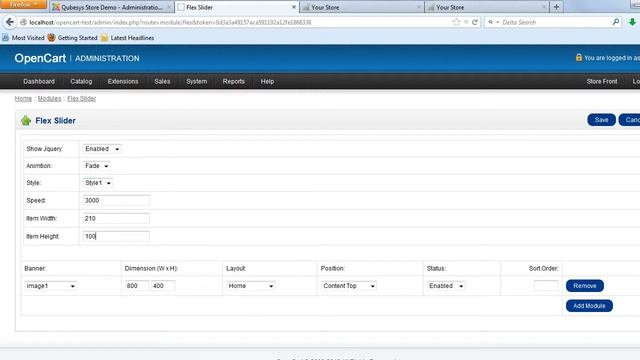Expand the Banner image1 dropdown
Viewport: 640px width, 360px height.
[x=51, y=286]
